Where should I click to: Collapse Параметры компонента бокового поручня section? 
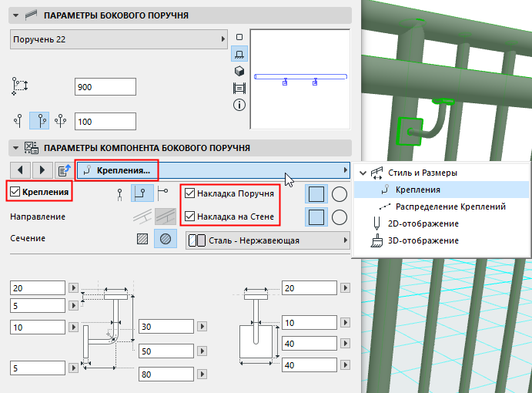click(15, 148)
